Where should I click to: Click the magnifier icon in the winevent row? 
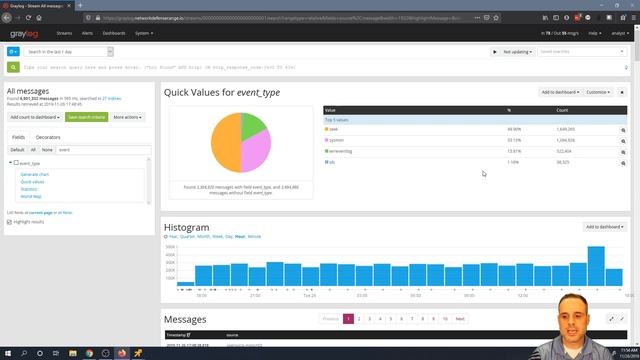coord(623,152)
